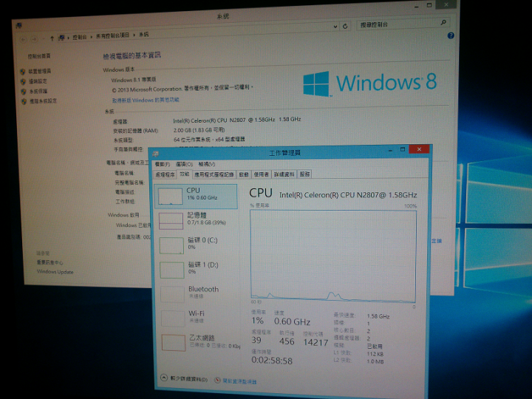Click 取得新版 Windows 的其他功能 link

(146, 100)
